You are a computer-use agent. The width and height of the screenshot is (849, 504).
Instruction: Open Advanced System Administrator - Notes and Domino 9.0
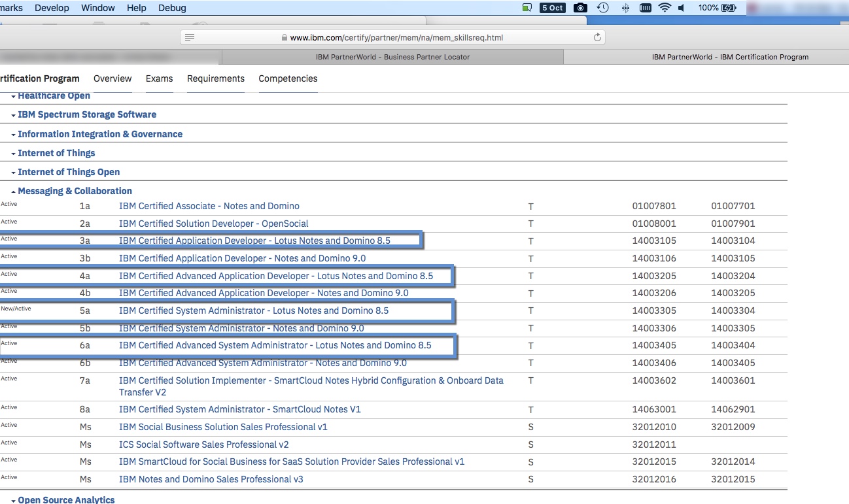(x=263, y=363)
